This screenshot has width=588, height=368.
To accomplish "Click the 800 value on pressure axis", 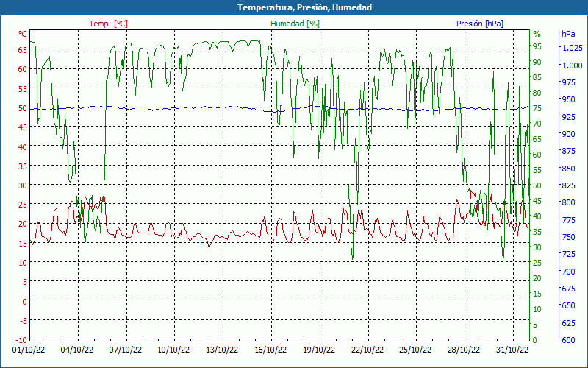I will click(568, 203).
